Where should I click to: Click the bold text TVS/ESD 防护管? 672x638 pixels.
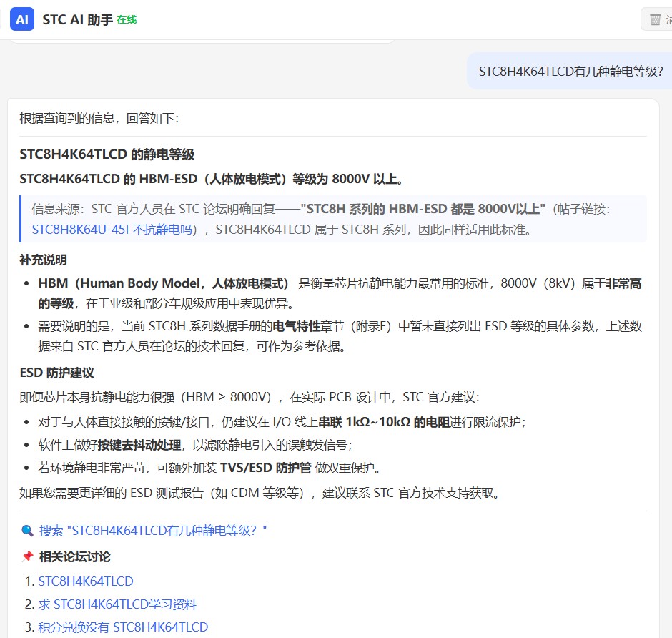coord(266,468)
